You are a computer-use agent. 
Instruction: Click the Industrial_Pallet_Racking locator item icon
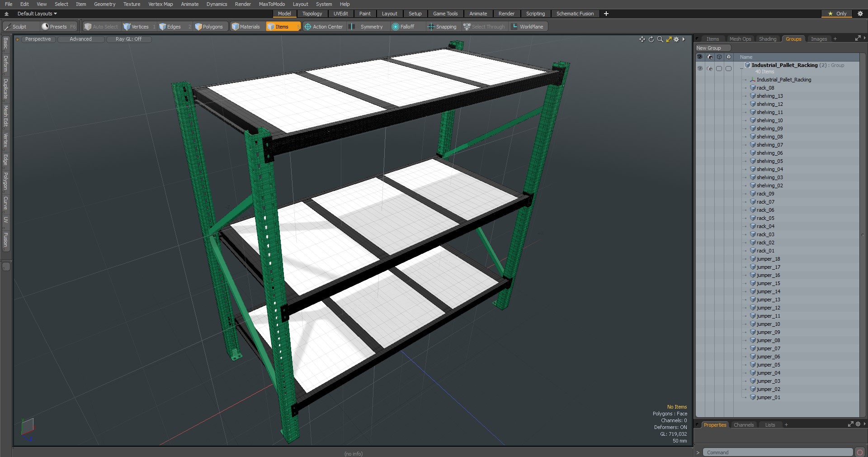753,80
